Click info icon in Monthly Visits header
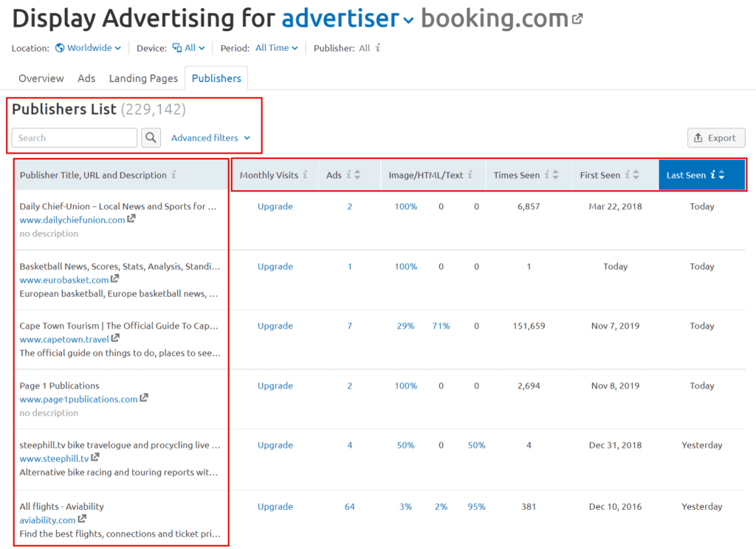The image size is (756, 549). point(305,174)
